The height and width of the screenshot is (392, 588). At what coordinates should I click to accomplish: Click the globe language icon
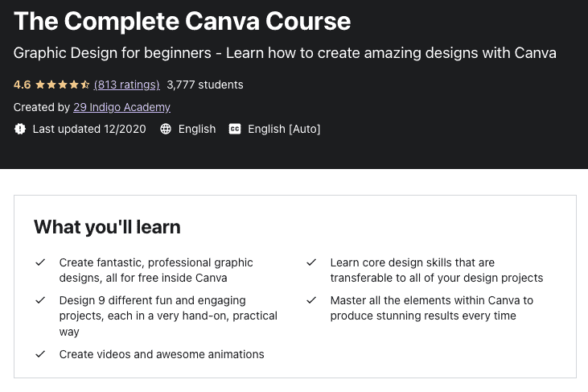point(166,129)
